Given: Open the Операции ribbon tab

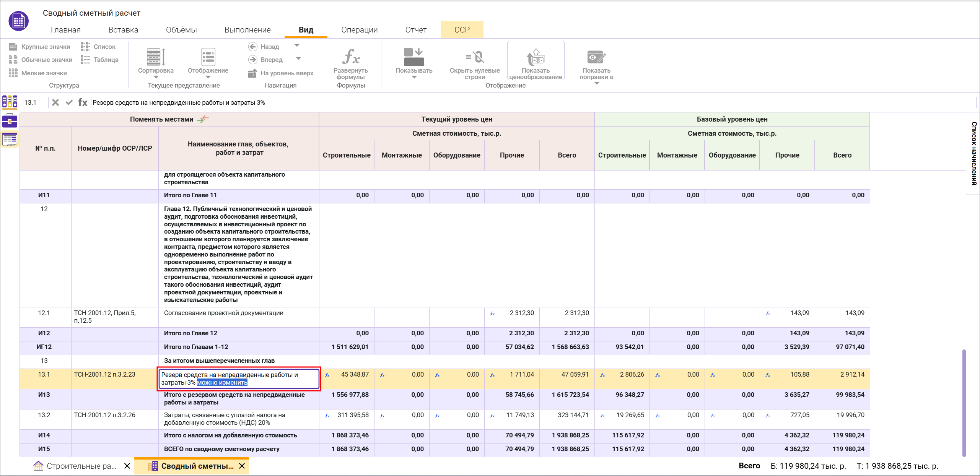Looking at the screenshot, I should pyautogui.click(x=359, y=30).
